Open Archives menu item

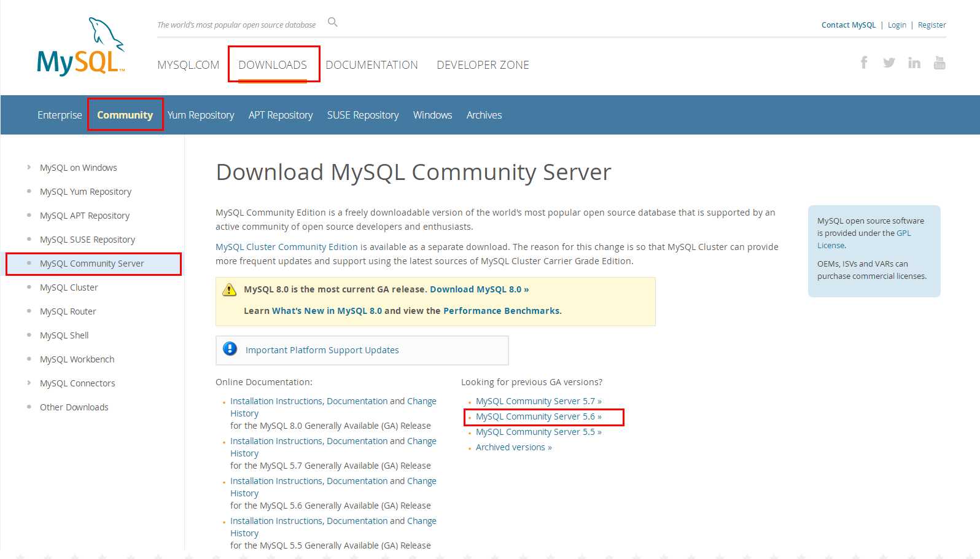(x=484, y=115)
